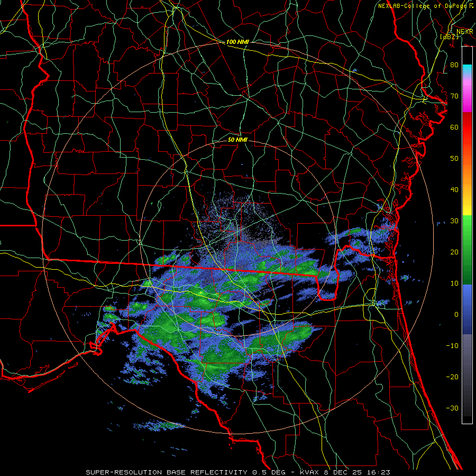This screenshot has height=476, width=476.
Task: Click the 60 value on the dBZ scale
Action: (454, 127)
